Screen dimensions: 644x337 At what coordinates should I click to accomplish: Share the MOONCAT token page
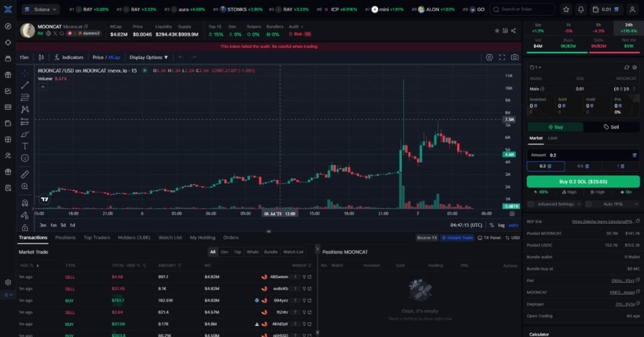513,31
